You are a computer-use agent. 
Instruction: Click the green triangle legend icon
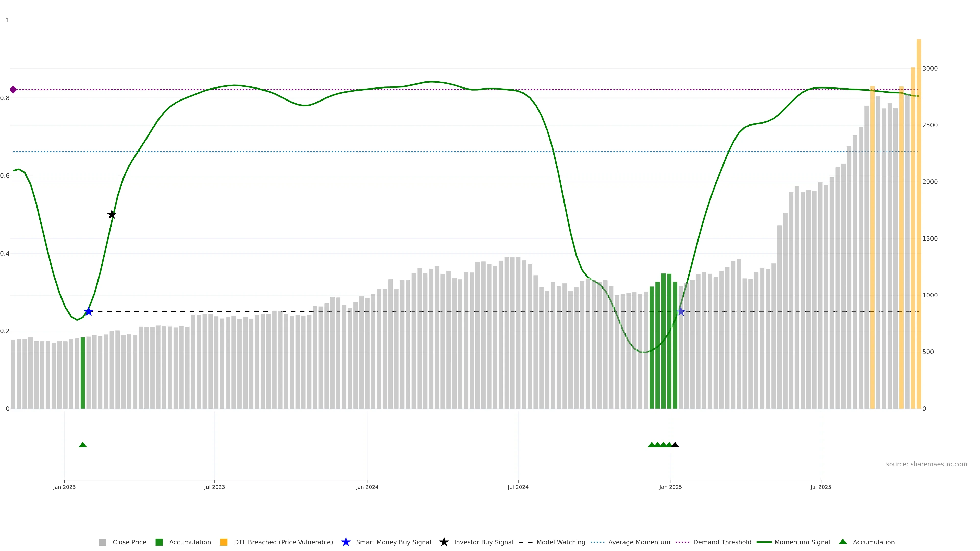click(x=843, y=542)
